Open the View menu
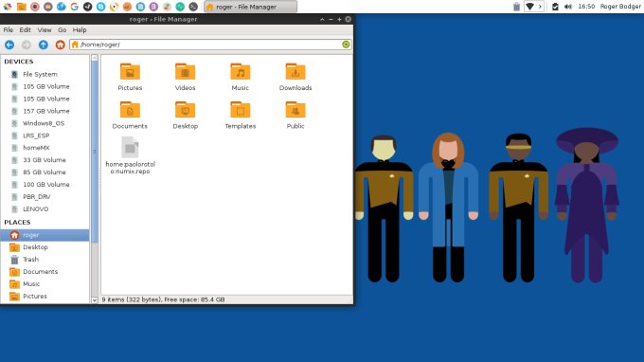Image resolution: width=644 pixels, height=362 pixels. [x=45, y=30]
